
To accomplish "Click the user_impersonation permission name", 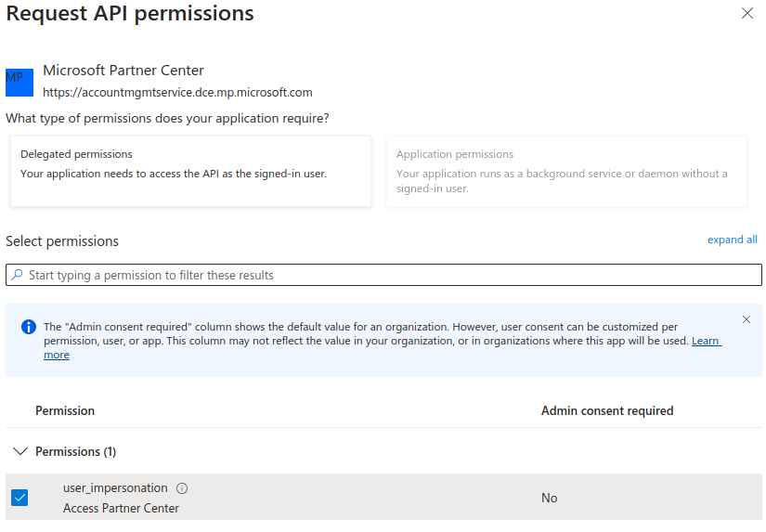I will pos(115,488).
